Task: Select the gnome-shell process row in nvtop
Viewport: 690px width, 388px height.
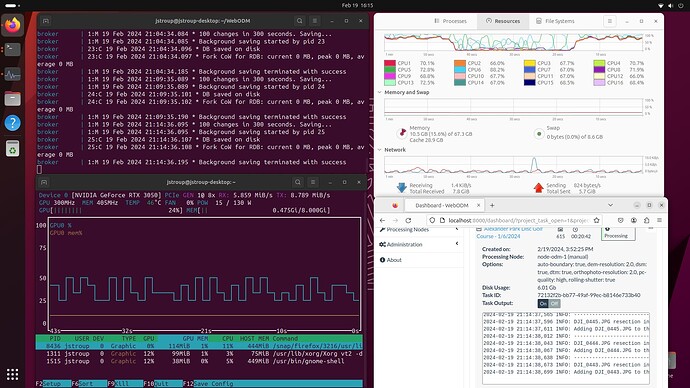Action: (199, 361)
